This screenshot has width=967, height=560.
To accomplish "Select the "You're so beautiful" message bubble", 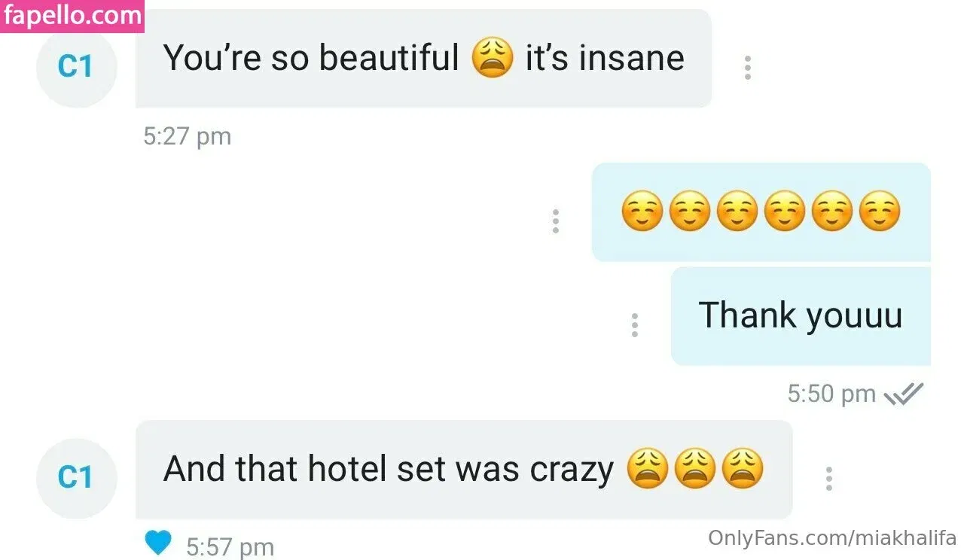I will [x=423, y=59].
